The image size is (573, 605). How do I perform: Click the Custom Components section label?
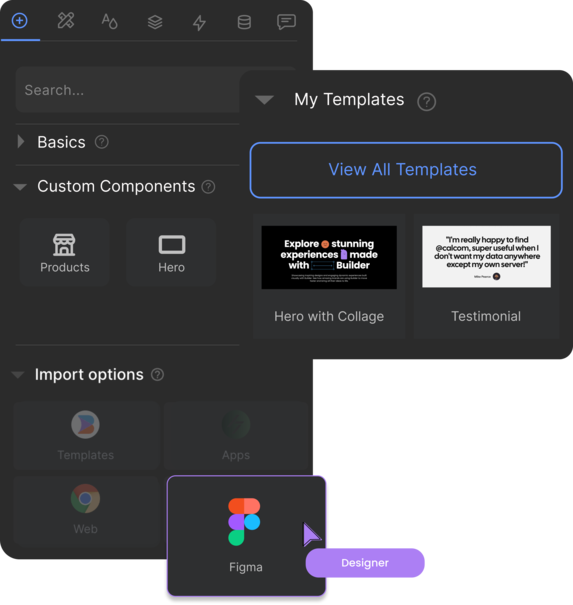[116, 186]
